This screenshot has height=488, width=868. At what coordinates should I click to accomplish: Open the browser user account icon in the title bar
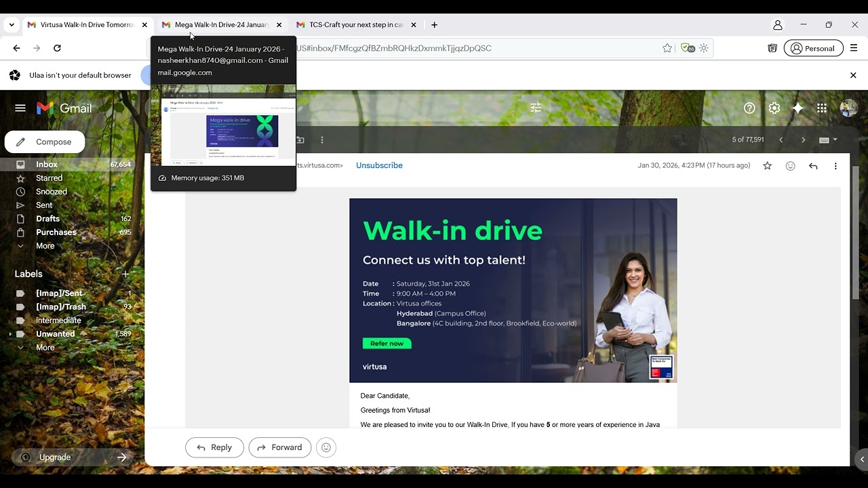click(x=778, y=25)
